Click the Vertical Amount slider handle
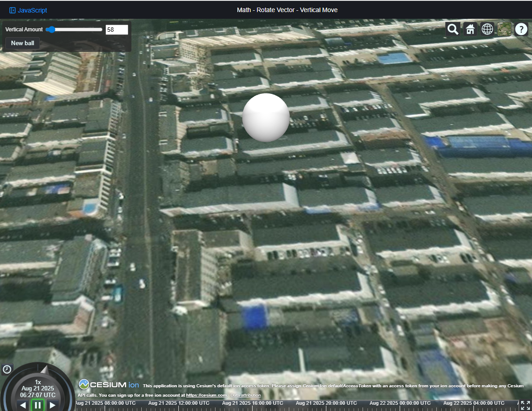 point(51,30)
